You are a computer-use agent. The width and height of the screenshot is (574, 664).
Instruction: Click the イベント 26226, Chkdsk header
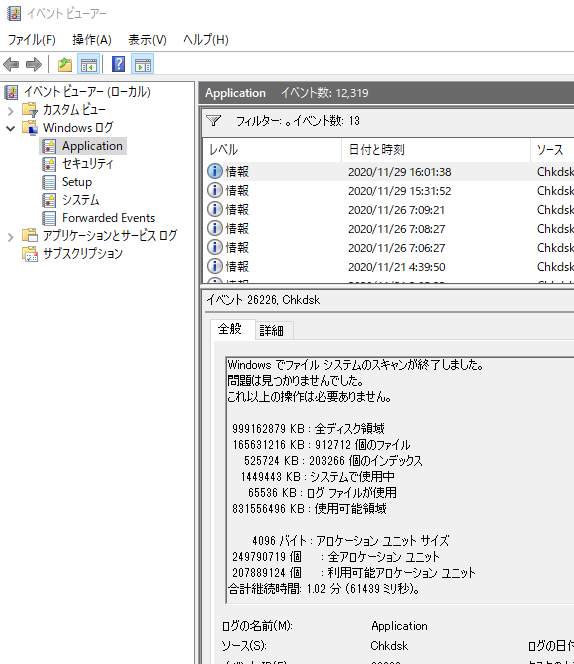coord(263,300)
